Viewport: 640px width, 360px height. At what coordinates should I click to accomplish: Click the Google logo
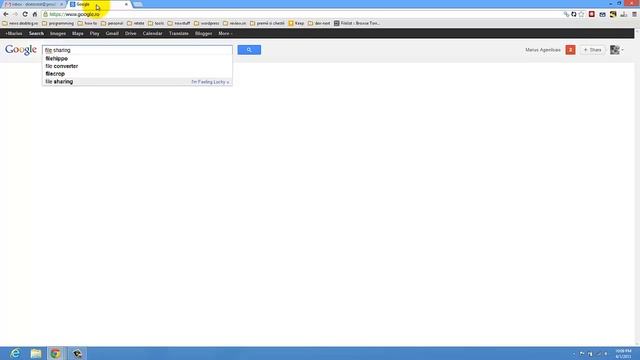[x=21, y=50]
